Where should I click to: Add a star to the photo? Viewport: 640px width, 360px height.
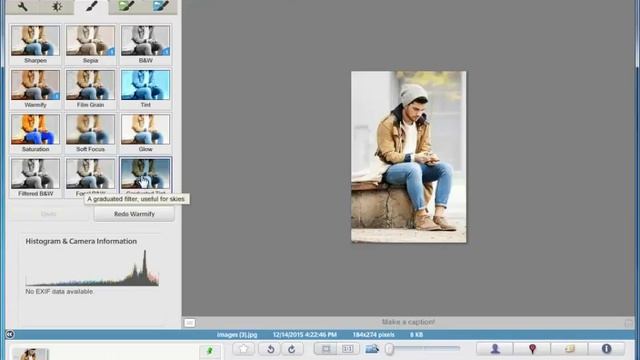pos(244,349)
